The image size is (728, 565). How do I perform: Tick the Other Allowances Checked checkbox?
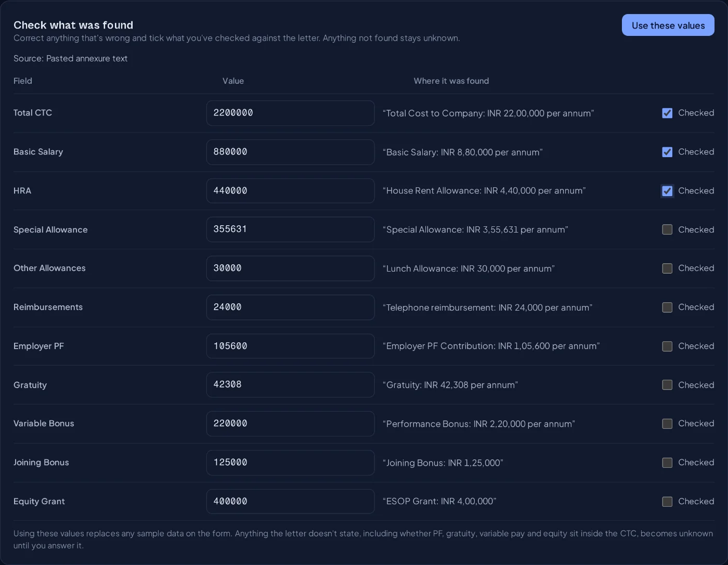point(667,268)
